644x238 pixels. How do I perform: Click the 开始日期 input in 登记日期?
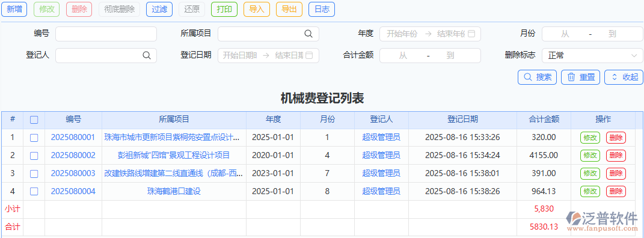240,55
